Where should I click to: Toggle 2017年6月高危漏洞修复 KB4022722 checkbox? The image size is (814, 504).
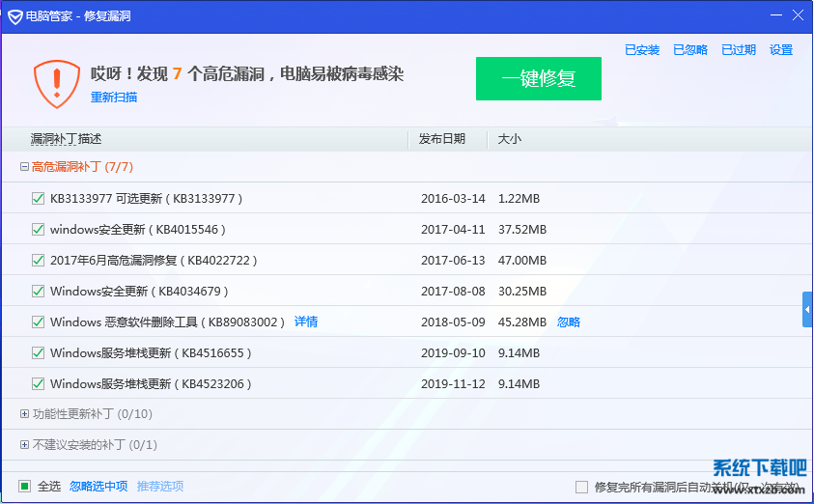click(x=38, y=260)
